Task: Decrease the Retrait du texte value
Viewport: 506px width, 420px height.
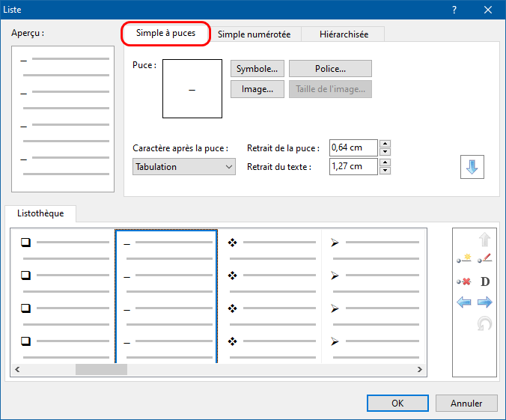Action: click(385, 171)
